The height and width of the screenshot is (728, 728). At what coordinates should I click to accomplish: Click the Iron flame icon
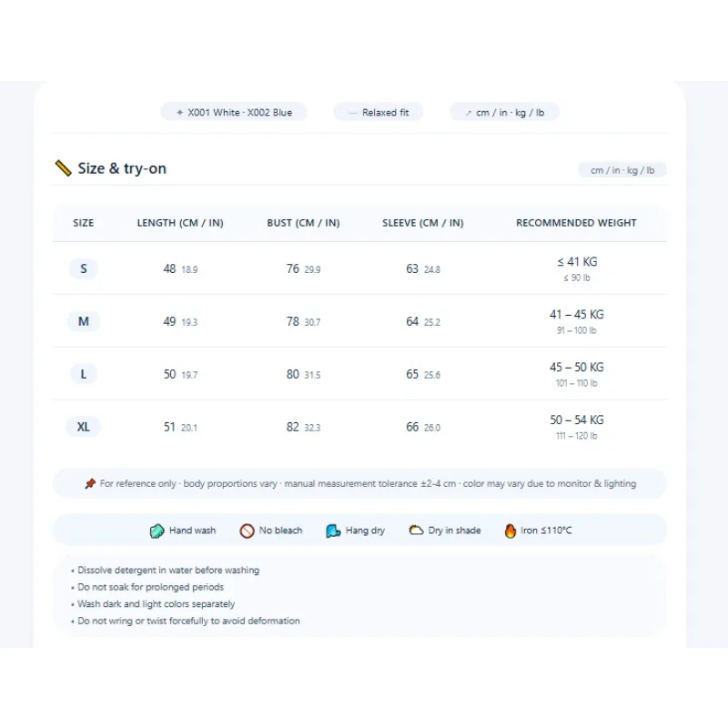[x=510, y=531]
